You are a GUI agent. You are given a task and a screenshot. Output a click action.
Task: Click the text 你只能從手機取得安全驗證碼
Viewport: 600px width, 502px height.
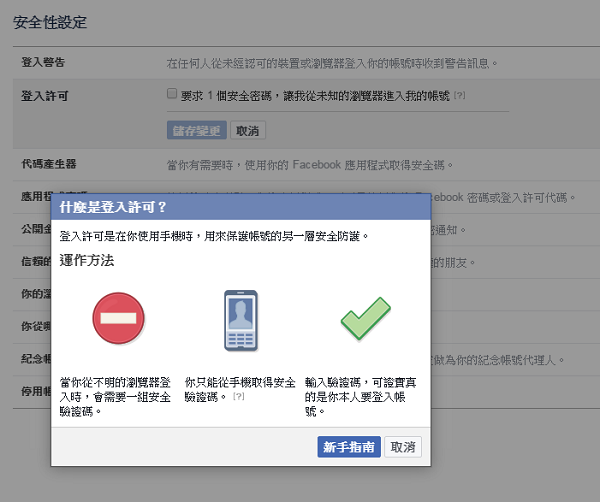pos(240,390)
